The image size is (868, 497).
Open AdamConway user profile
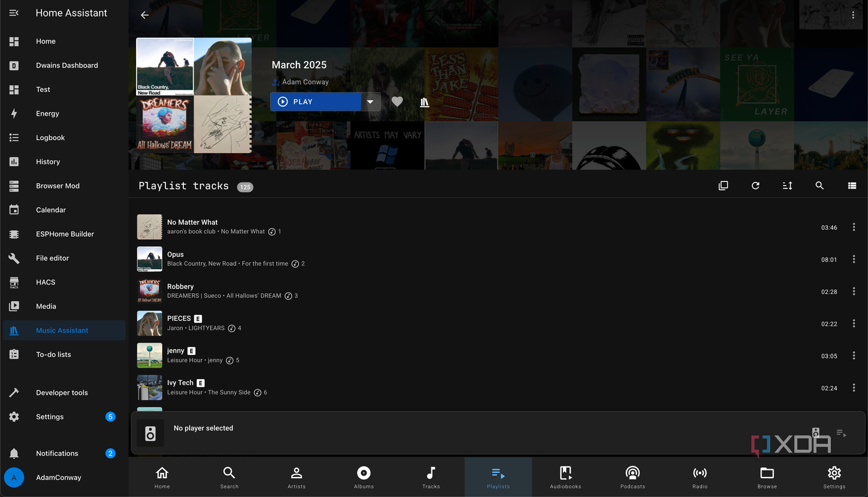point(64,478)
